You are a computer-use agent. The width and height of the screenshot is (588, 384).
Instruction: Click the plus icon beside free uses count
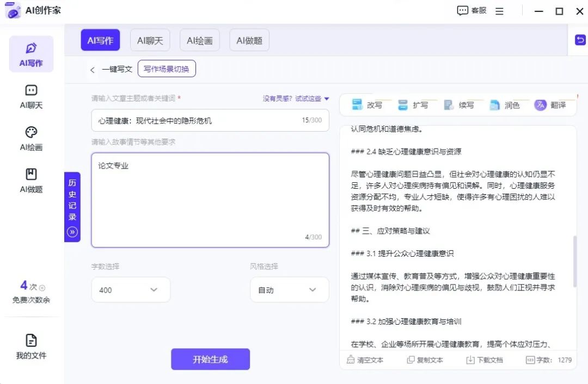point(42,288)
